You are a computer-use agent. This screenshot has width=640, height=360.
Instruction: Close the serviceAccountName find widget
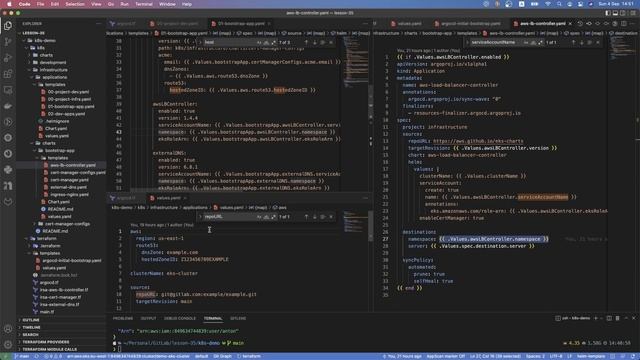(x=598, y=42)
